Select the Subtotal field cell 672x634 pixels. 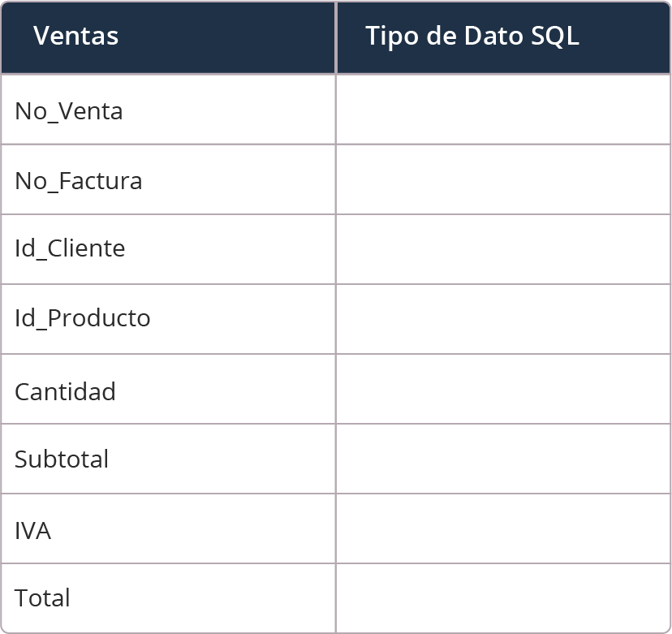click(169, 459)
